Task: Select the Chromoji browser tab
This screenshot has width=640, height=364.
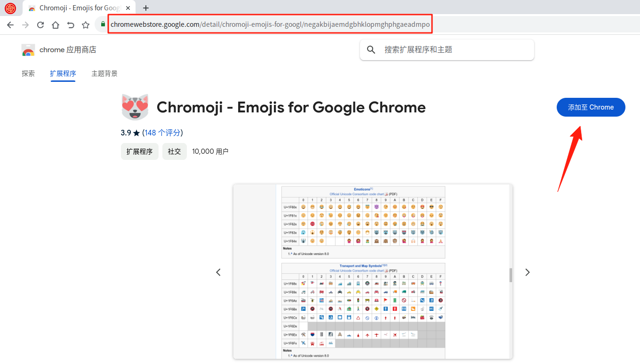Action: coord(78,8)
